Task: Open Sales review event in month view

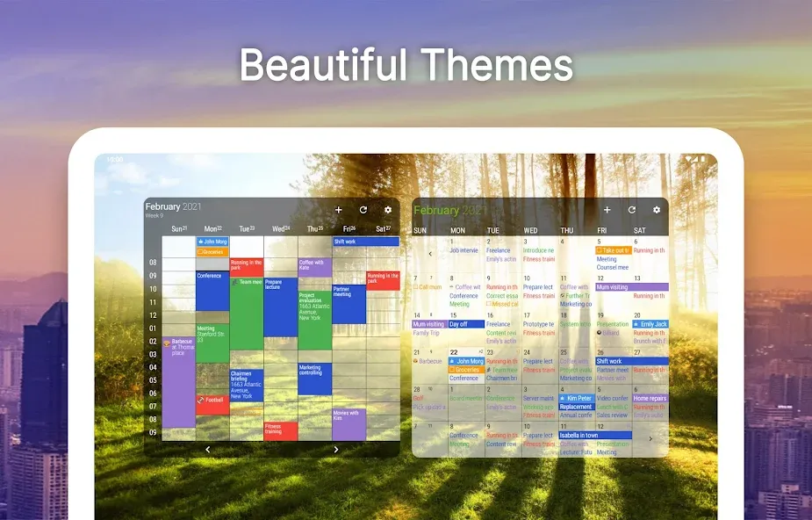Action: click(612, 415)
